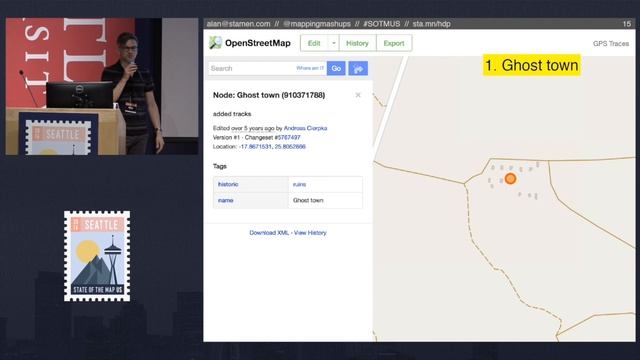The width and height of the screenshot is (640, 360).
Task: Open the Andreas Ciarpka user link
Action: click(305, 128)
